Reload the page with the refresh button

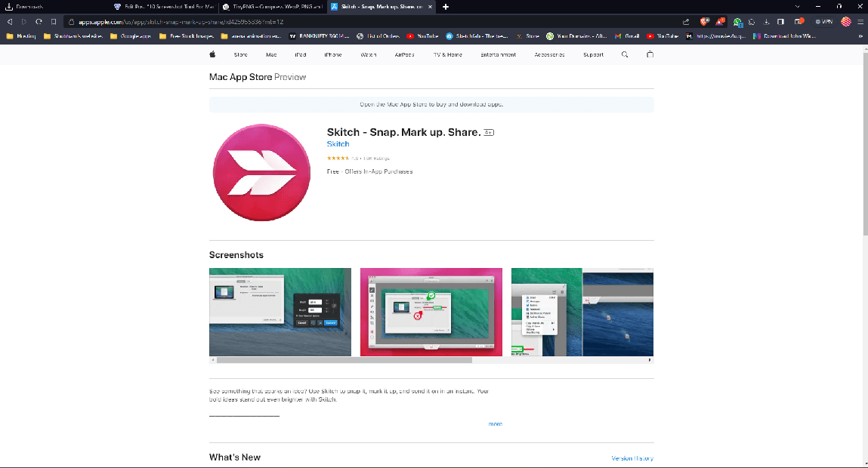38,22
